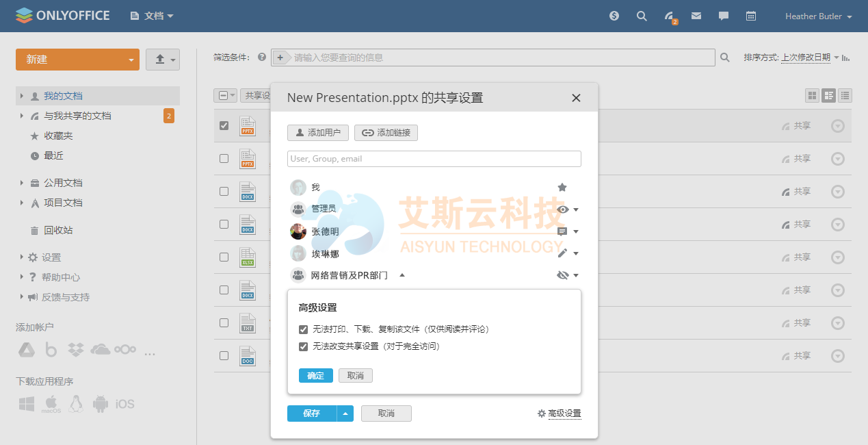Uncheck the cannot change sharing settings option

(304, 346)
